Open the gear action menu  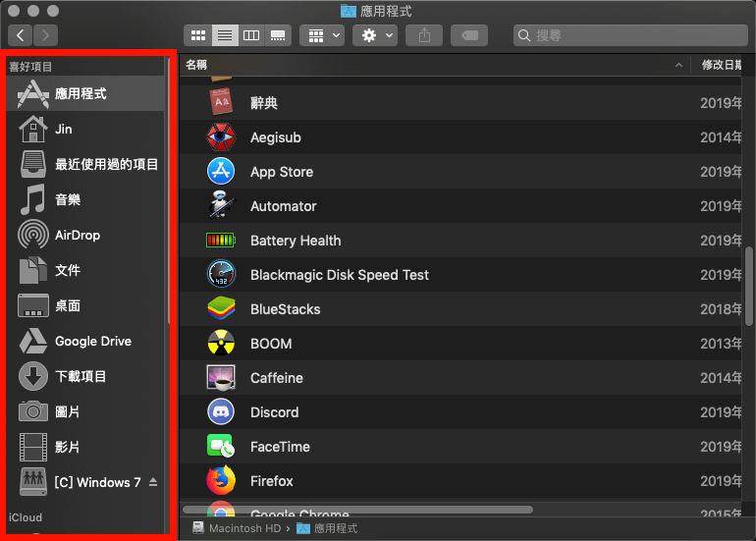point(375,35)
